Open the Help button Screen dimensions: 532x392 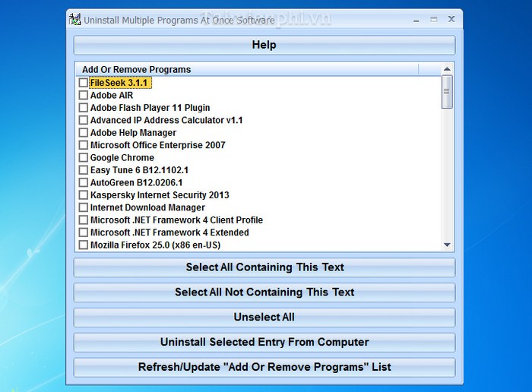(x=264, y=45)
